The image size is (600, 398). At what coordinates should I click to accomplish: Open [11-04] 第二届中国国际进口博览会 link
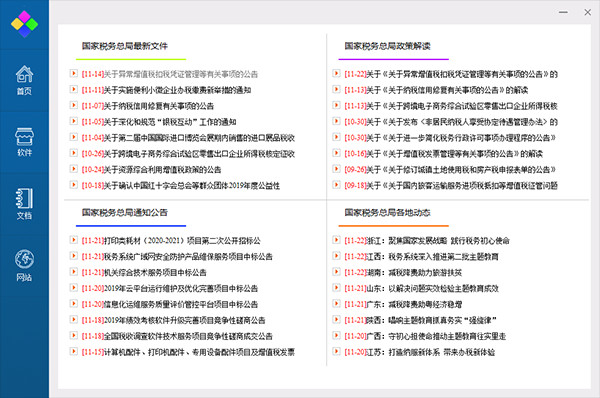pyautogui.click(x=188, y=138)
